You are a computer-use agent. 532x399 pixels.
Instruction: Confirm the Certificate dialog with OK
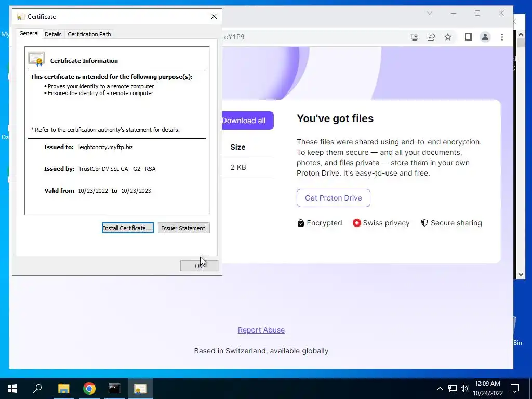point(199,265)
